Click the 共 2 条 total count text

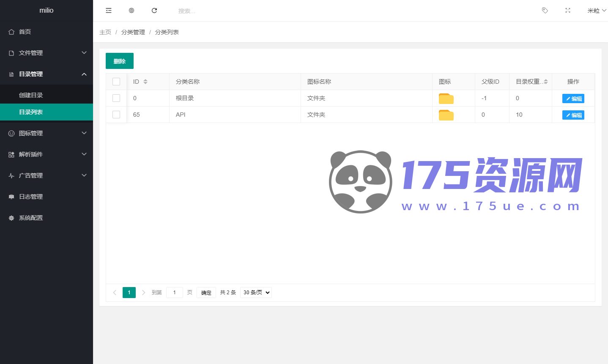[x=228, y=293]
